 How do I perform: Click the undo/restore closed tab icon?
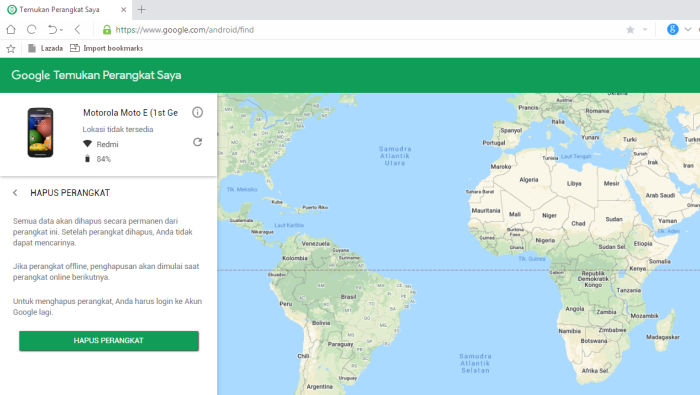pyautogui.click(x=52, y=29)
